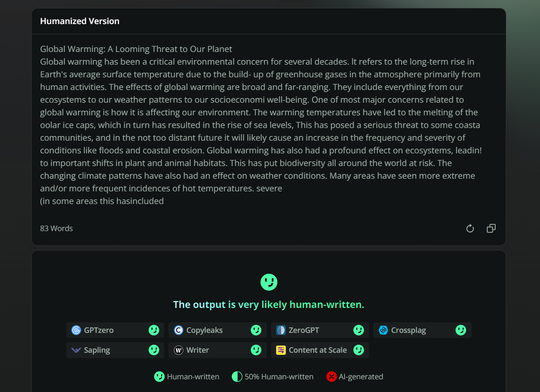Click the GPTzero human-written smiley status
Image resolution: width=540 pixels, height=392 pixels.
coord(154,330)
